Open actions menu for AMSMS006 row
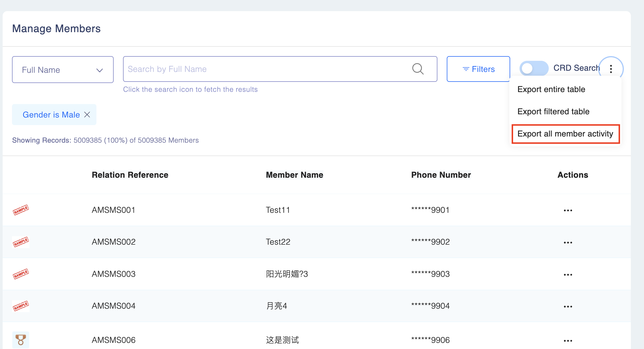Screen dimensions: 644x349 568,341
